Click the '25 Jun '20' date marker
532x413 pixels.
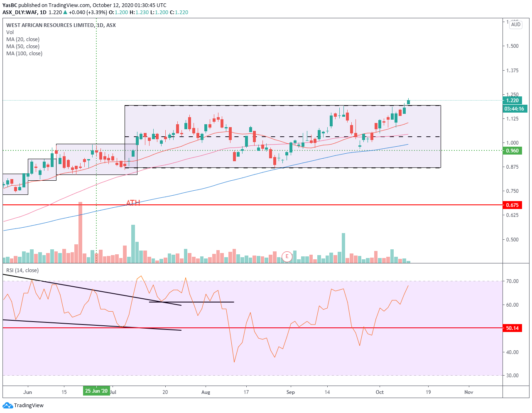(x=96, y=391)
